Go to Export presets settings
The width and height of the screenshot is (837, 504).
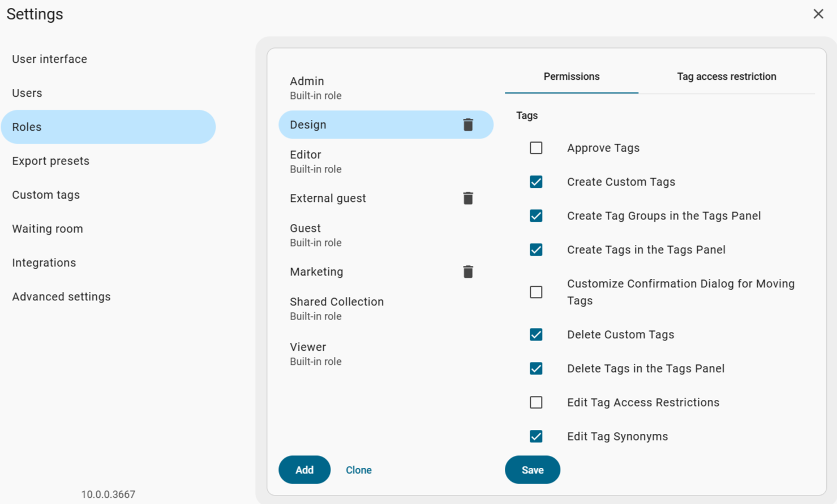[x=51, y=161]
